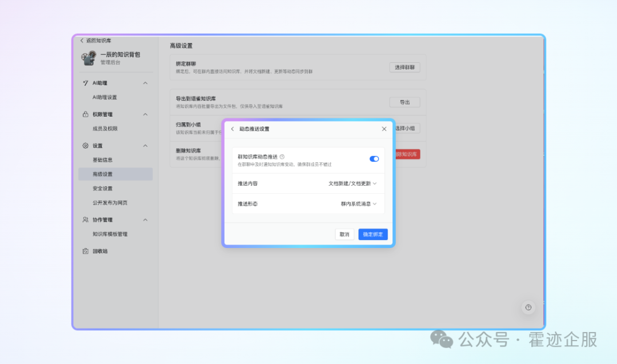Collapse the AI助理 section chevron

[145, 83]
